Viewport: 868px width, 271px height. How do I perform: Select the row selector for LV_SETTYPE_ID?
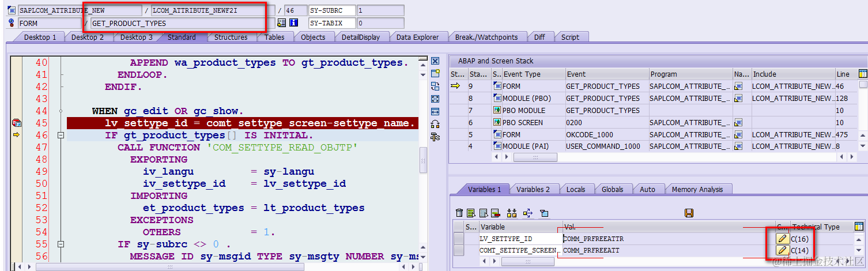459,238
